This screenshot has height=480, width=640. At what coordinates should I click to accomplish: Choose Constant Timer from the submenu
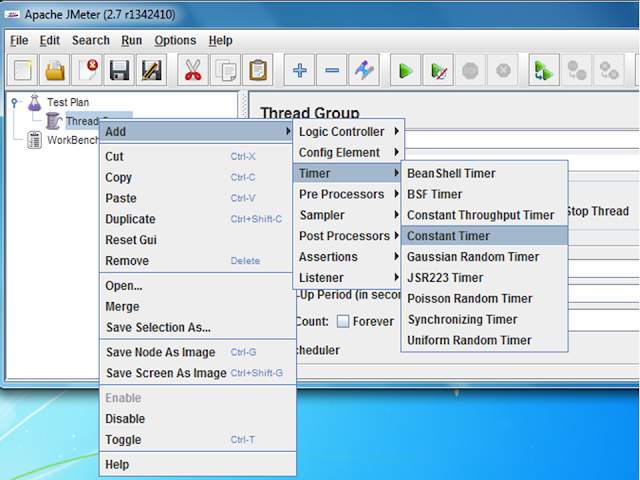point(484,236)
